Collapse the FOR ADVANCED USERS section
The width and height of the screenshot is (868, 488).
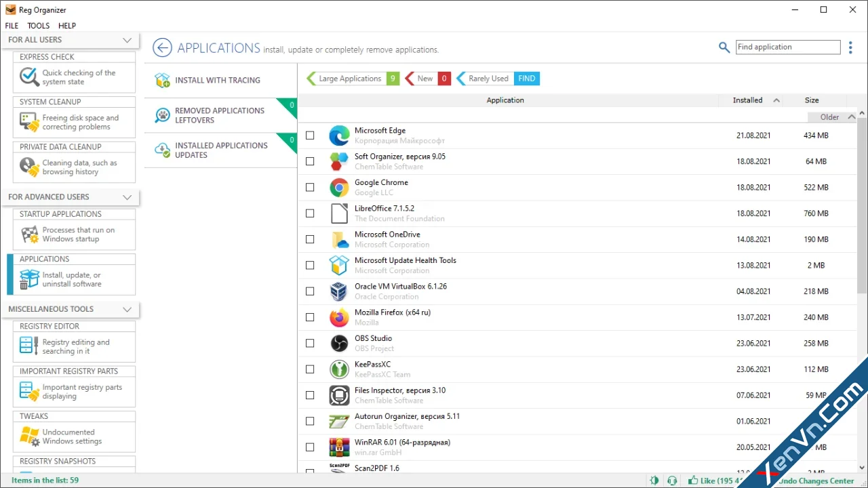pos(127,197)
